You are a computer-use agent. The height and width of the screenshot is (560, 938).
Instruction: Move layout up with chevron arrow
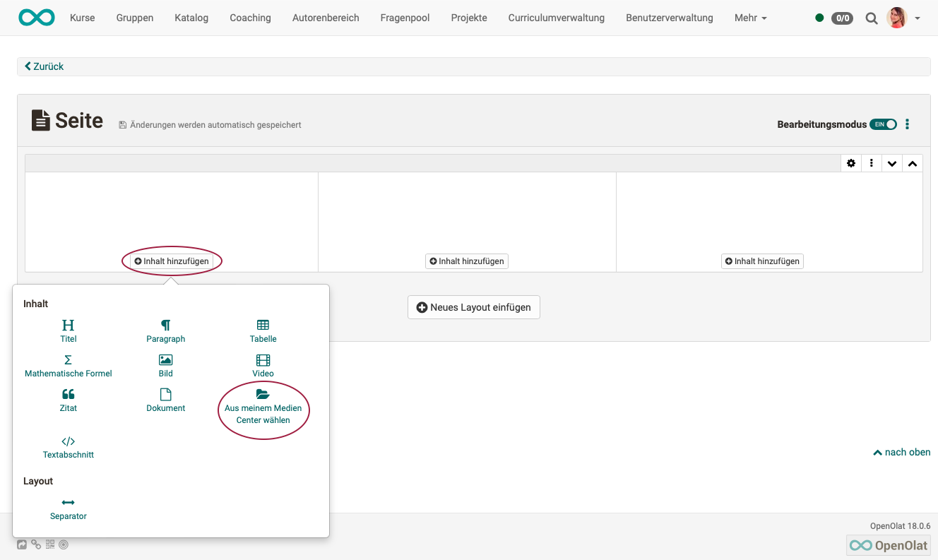click(x=913, y=163)
